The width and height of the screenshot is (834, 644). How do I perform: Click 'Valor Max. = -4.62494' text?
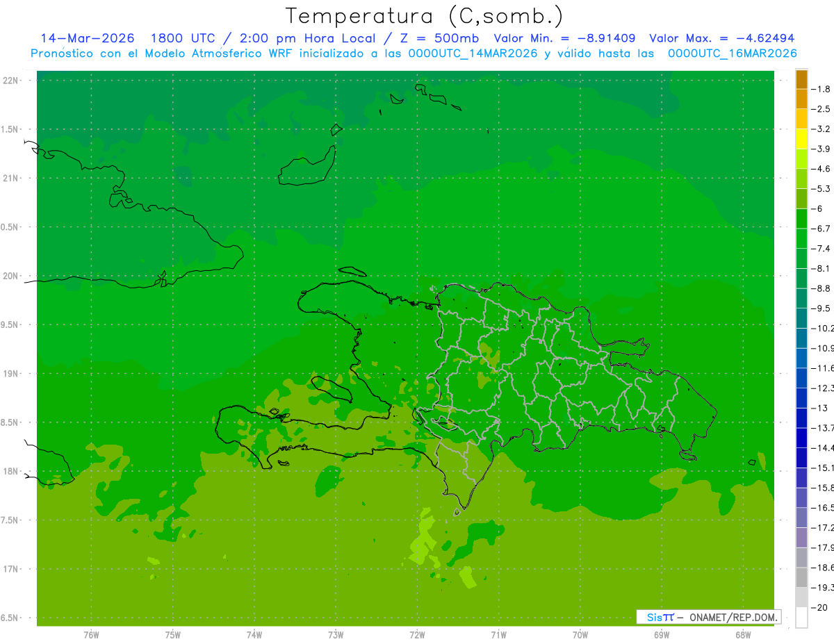click(x=721, y=38)
